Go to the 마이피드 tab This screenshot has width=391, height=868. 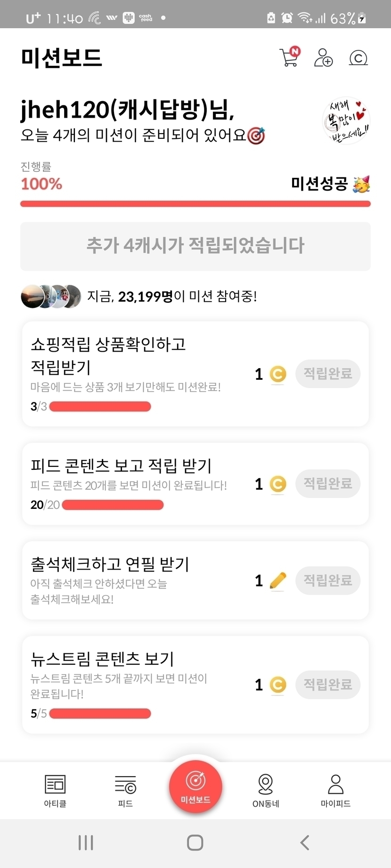click(x=335, y=790)
